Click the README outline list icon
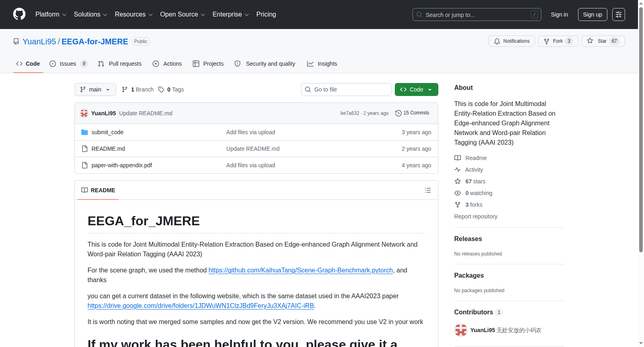The image size is (644, 347). point(428,190)
